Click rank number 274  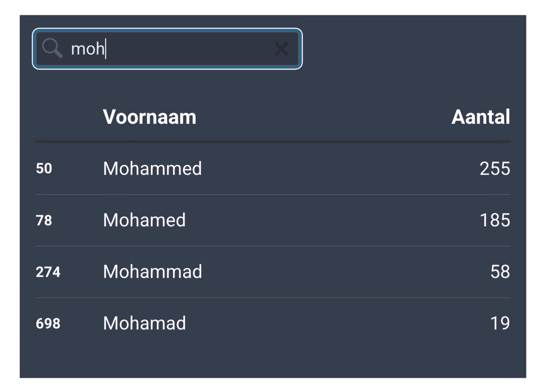[x=48, y=272]
